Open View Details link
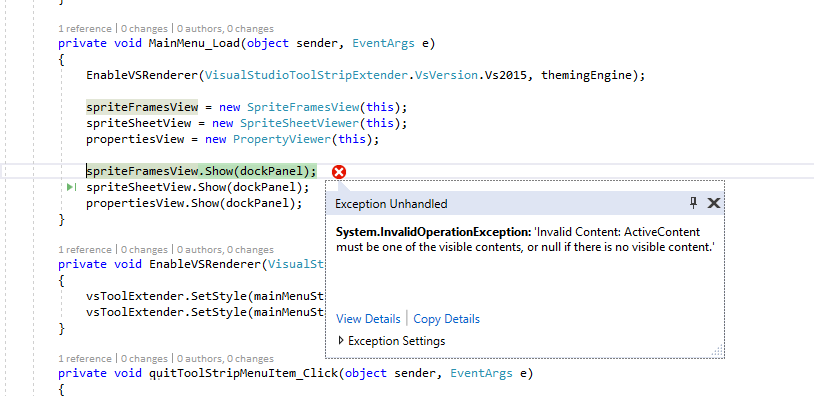Screen dimensions: 814x396 pyautogui.click(x=368, y=319)
